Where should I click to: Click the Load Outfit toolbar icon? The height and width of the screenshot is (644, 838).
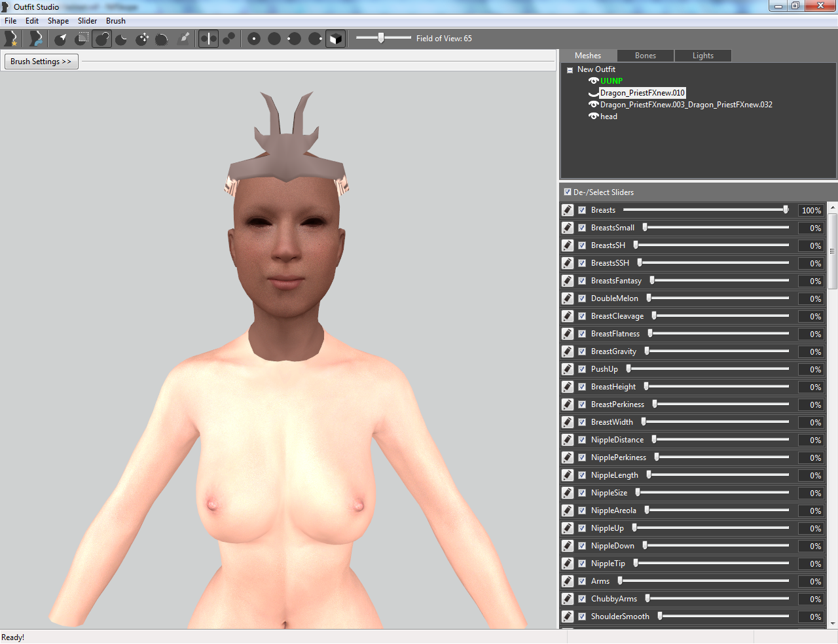pyautogui.click(x=36, y=39)
